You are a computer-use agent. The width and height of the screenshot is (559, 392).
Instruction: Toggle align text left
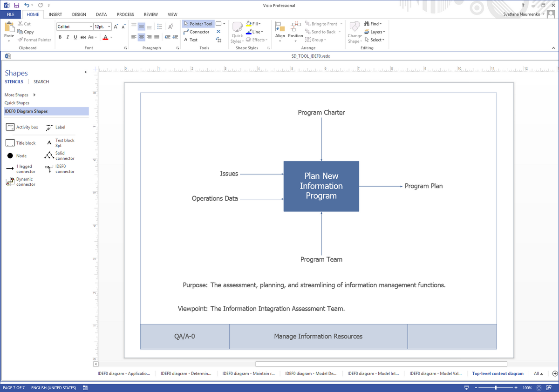[x=134, y=37]
